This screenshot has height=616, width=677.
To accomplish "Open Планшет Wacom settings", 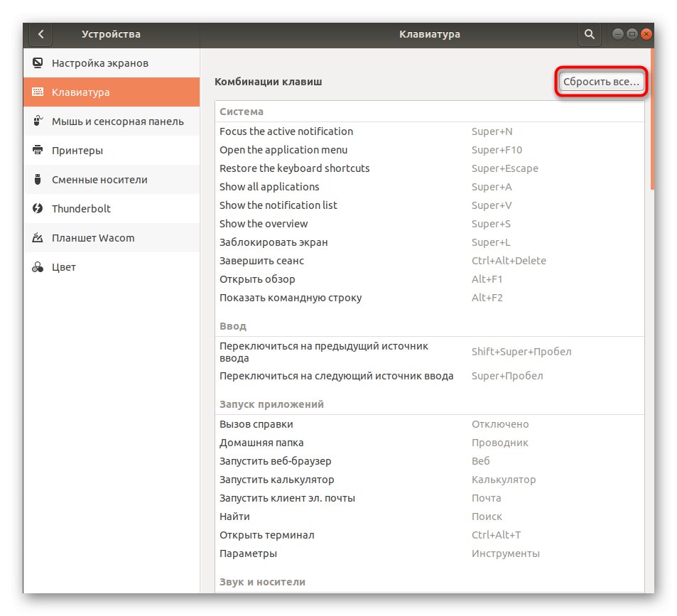I will coord(92,237).
